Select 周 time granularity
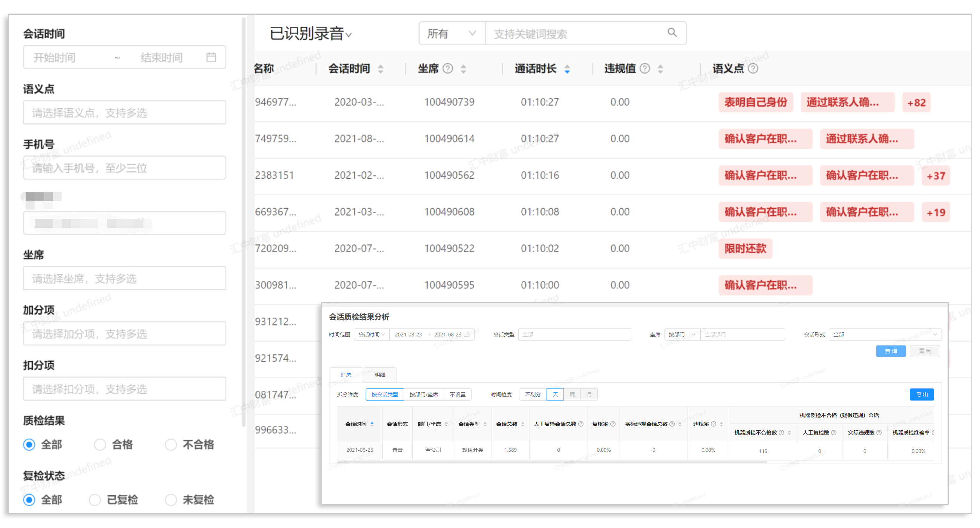 pyautogui.click(x=572, y=394)
